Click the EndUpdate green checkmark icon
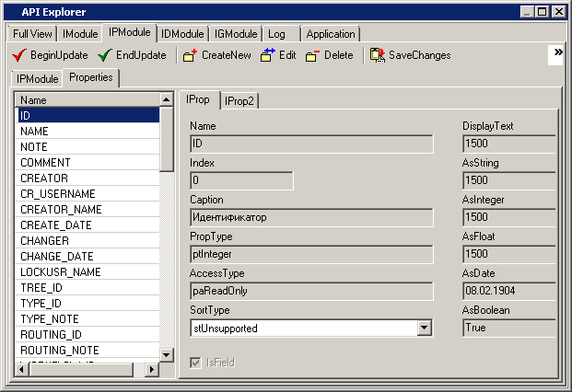Image resolution: width=572 pixels, height=392 pixels. pyautogui.click(x=105, y=55)
